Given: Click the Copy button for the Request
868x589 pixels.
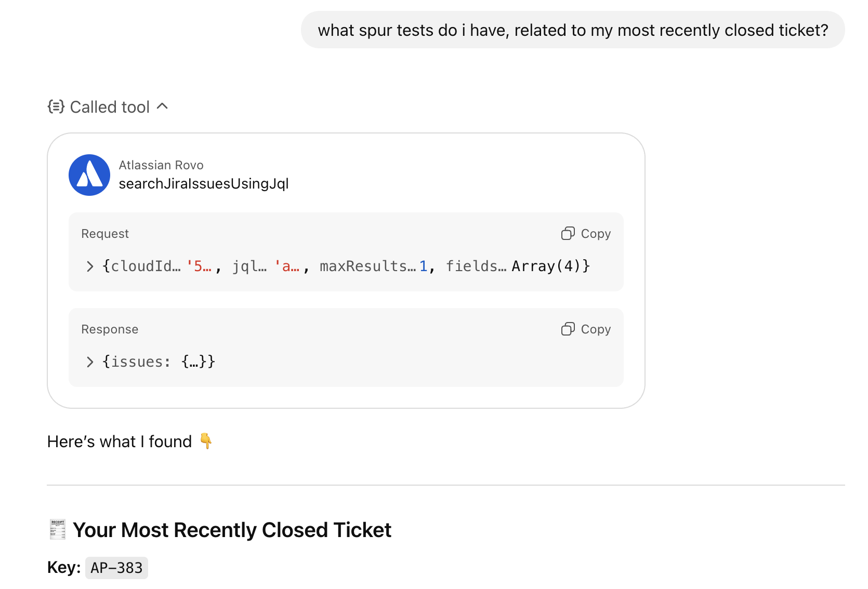Looking at the screenshot, I should (585, 233).
